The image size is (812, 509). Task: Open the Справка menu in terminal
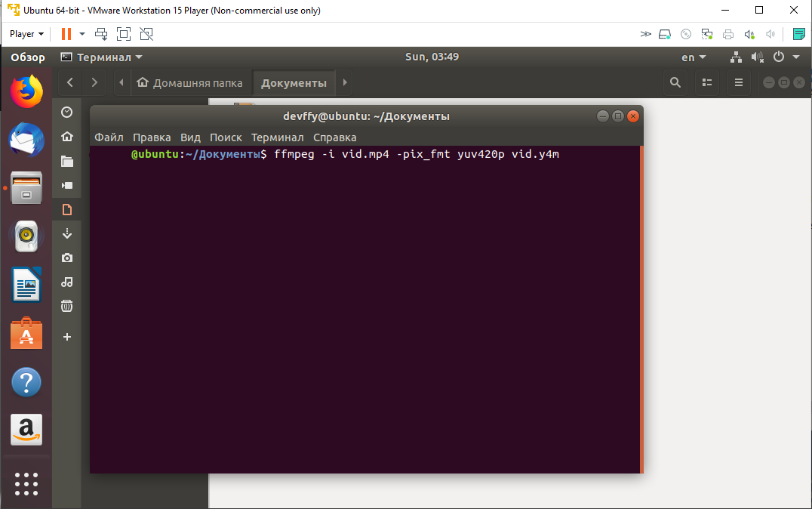(x=334, y=137)
